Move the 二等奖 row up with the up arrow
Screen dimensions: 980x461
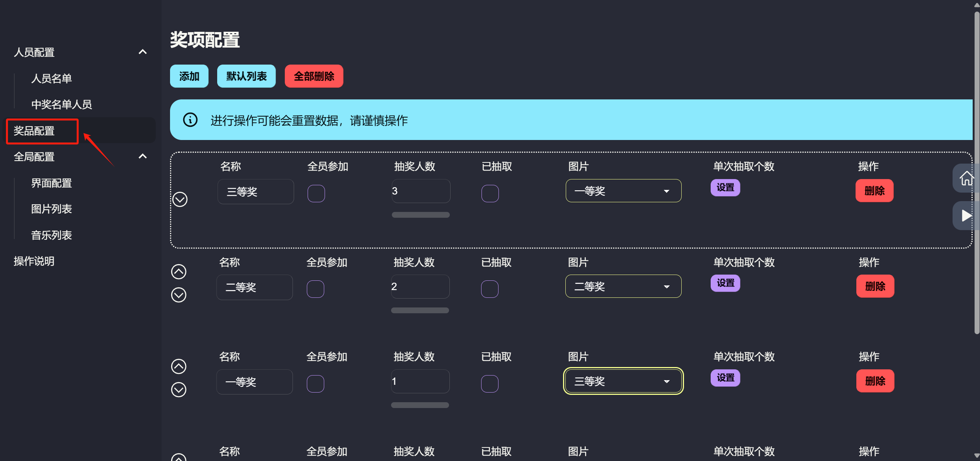click(x=179, y=271)
